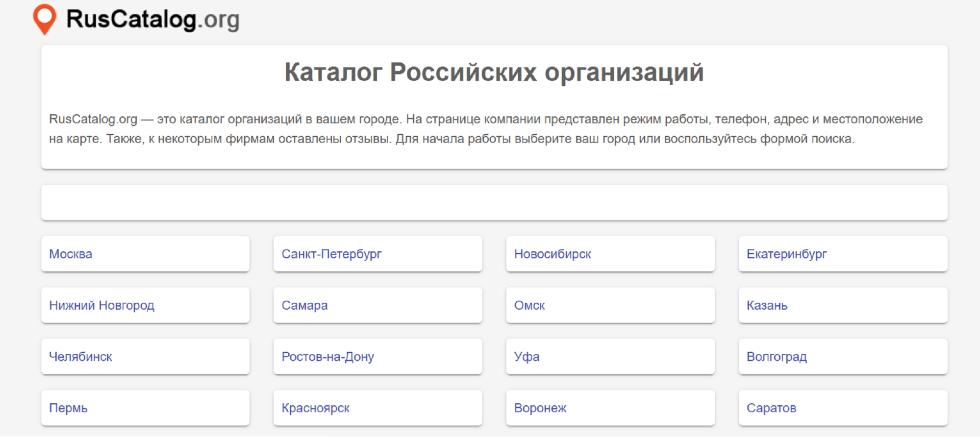980x437 pixels.
Task: Click the orange map pin logo icon
Action: click(44, 19)
